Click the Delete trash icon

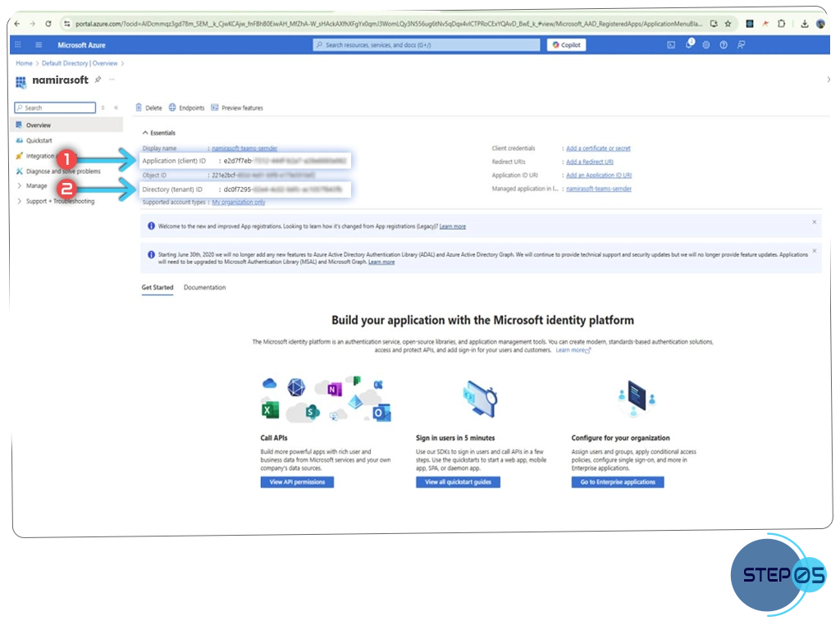139,107
